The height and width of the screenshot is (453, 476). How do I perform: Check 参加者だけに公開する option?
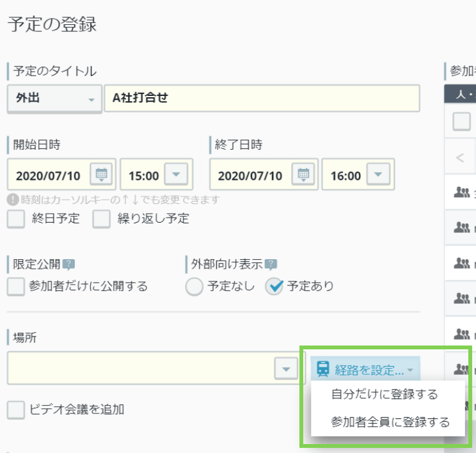[x=16, y=286]
